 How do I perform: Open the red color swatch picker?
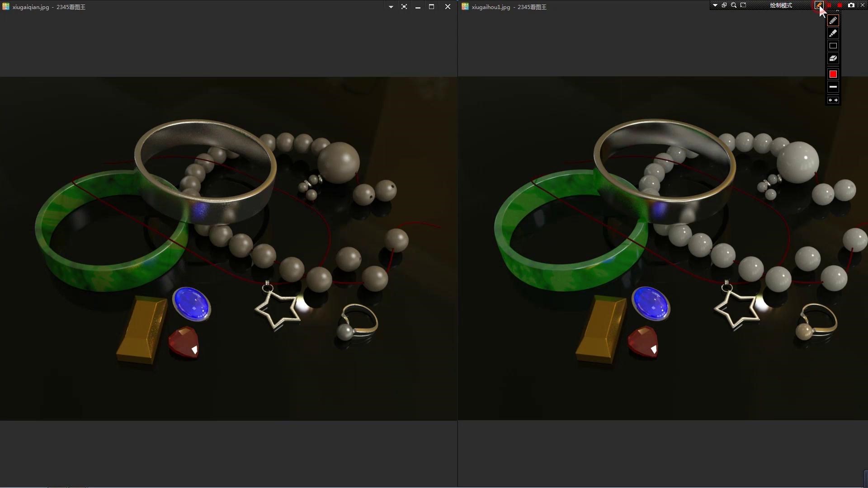tap(833, 74)
